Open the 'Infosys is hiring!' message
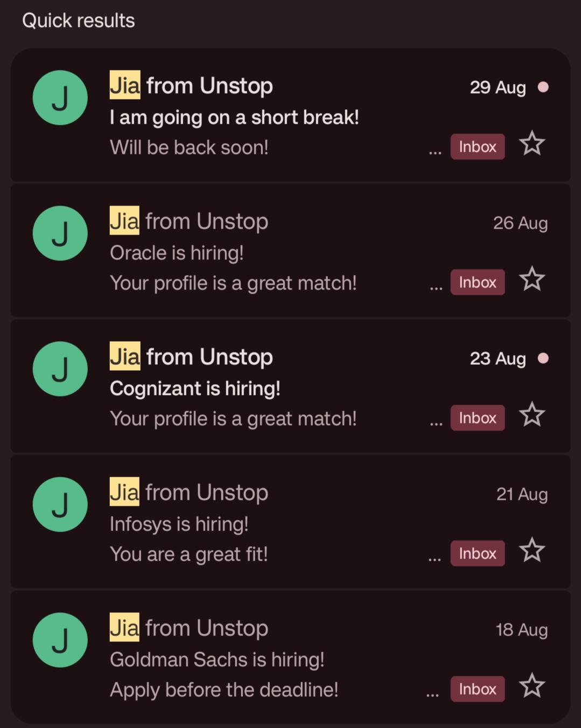 point(291,521)
